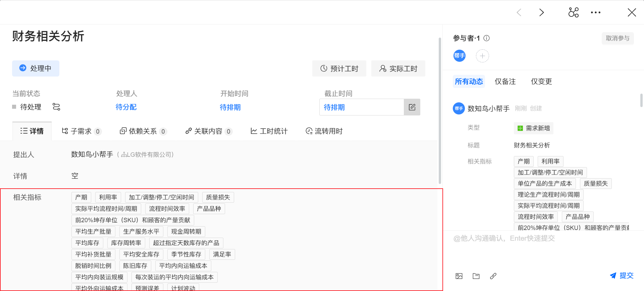The width and height of the screenshot is (644, 291).
Task: Click 平均安全库存 tag
Action: [141, 254]
